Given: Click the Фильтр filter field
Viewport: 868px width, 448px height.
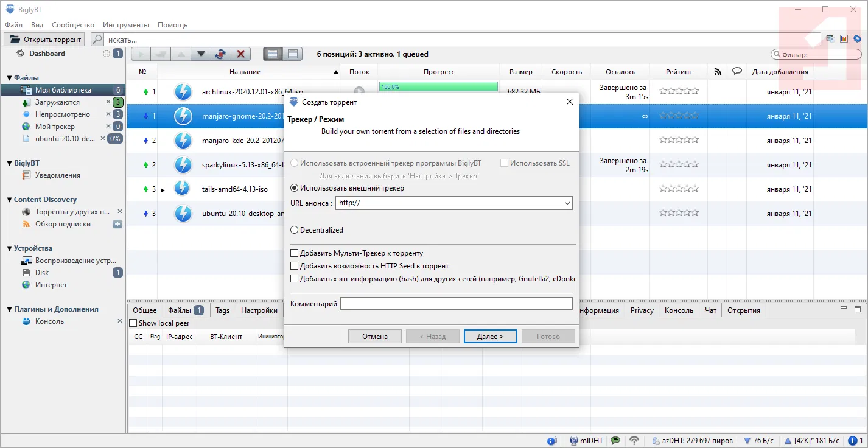Looking at the screenshot, I should (x=816, y=55).
